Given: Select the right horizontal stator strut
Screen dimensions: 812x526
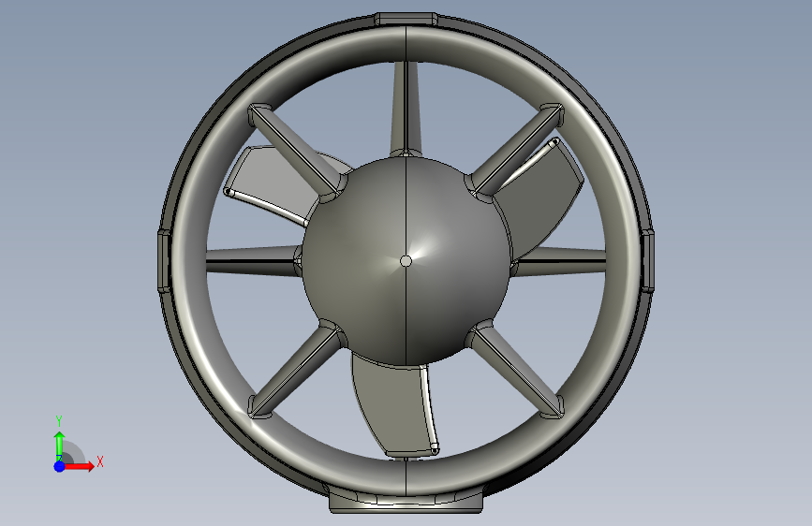Looking at the screenshot, I should click(x=559, y=261).
